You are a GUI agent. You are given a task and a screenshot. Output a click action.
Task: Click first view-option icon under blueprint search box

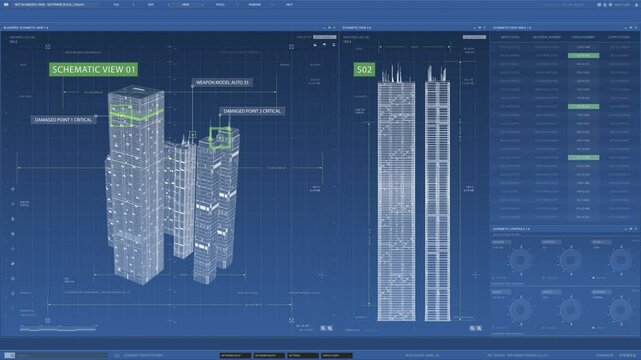tap(315, 45)
